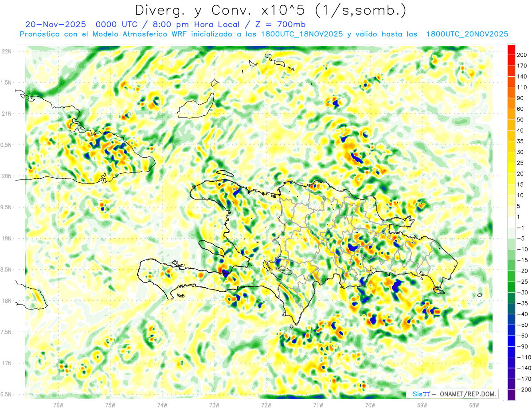The width and height of the screenshot is (532, 411).
Task: Click the '76W' longitude label
Action: click(x=58, y=405)
